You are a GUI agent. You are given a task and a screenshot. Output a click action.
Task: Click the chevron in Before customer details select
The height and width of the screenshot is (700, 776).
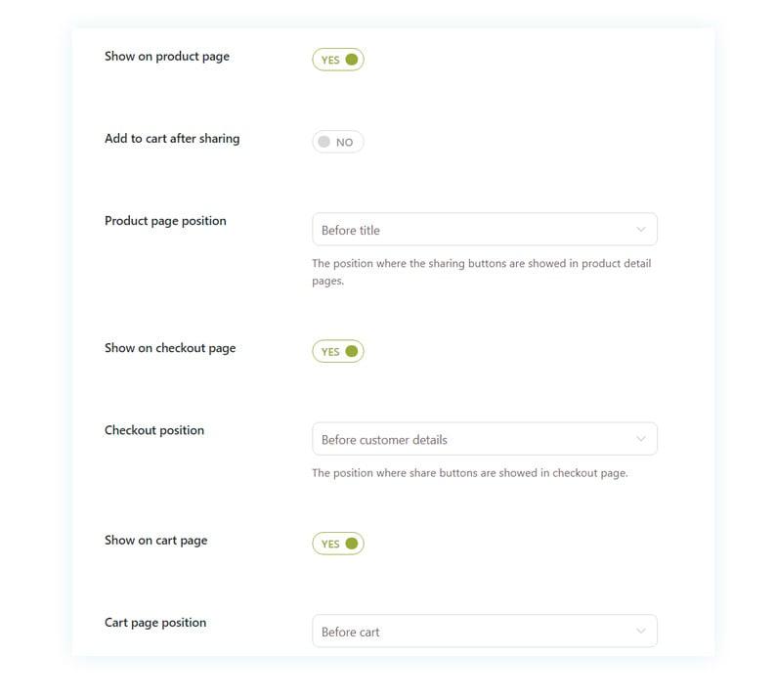[x=641, y=439]
